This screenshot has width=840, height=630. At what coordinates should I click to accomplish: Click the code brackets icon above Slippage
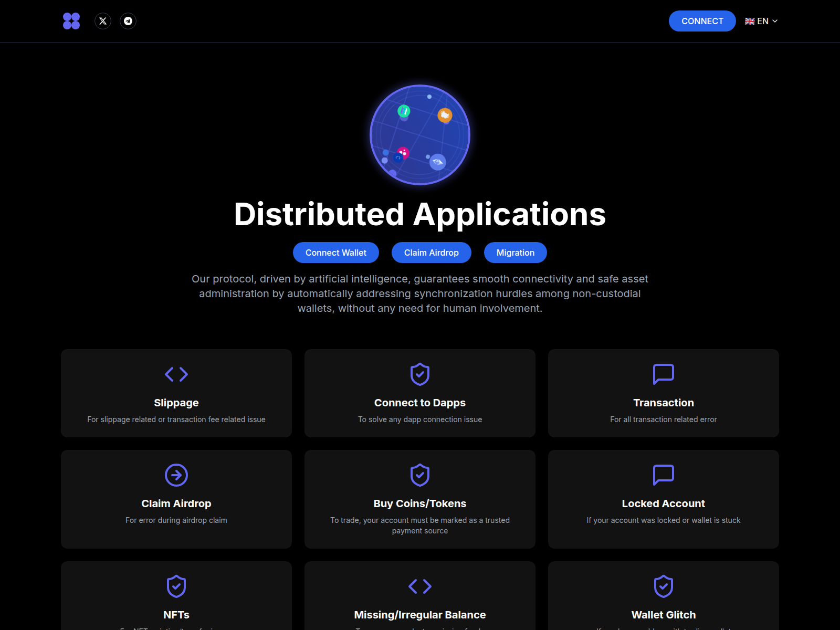point(176,374)
